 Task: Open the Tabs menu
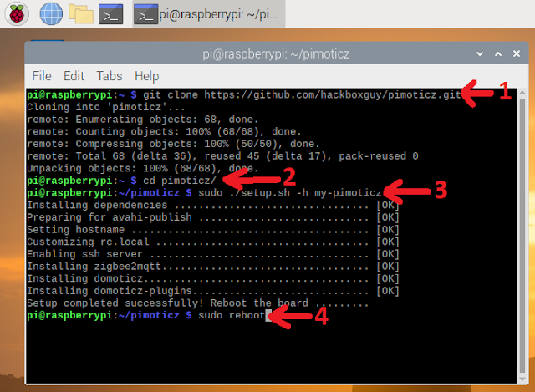click(x=110, y=76)
